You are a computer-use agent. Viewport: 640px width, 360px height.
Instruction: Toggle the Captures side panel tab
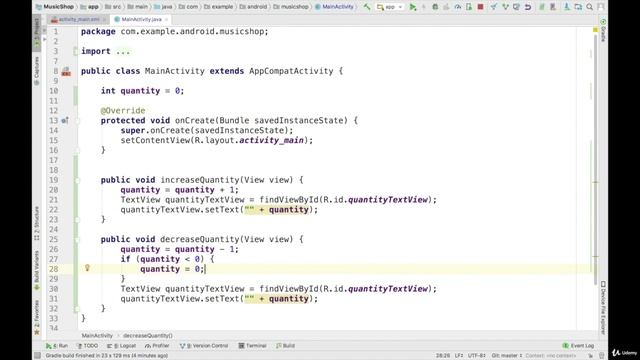[37, 70]
